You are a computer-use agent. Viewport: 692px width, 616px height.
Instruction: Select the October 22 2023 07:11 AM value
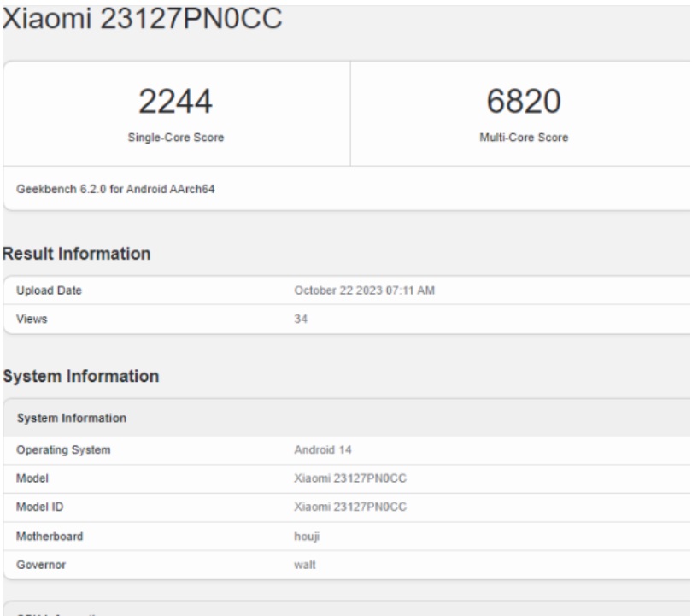pos(365,290)
